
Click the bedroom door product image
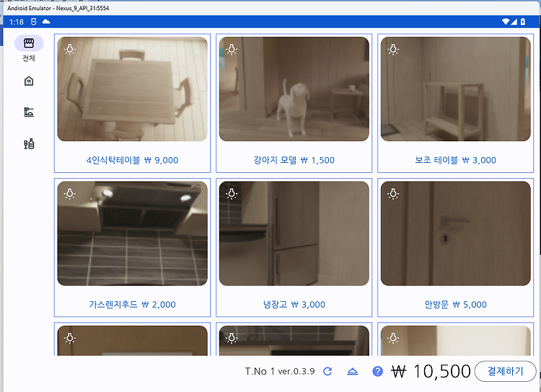click(x=455, y=233)
